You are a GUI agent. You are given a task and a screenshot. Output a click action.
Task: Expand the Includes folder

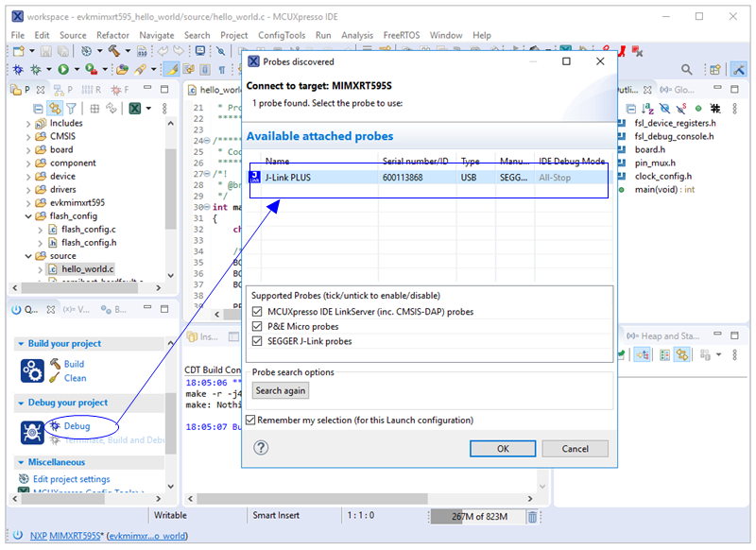tap(28, 124)
